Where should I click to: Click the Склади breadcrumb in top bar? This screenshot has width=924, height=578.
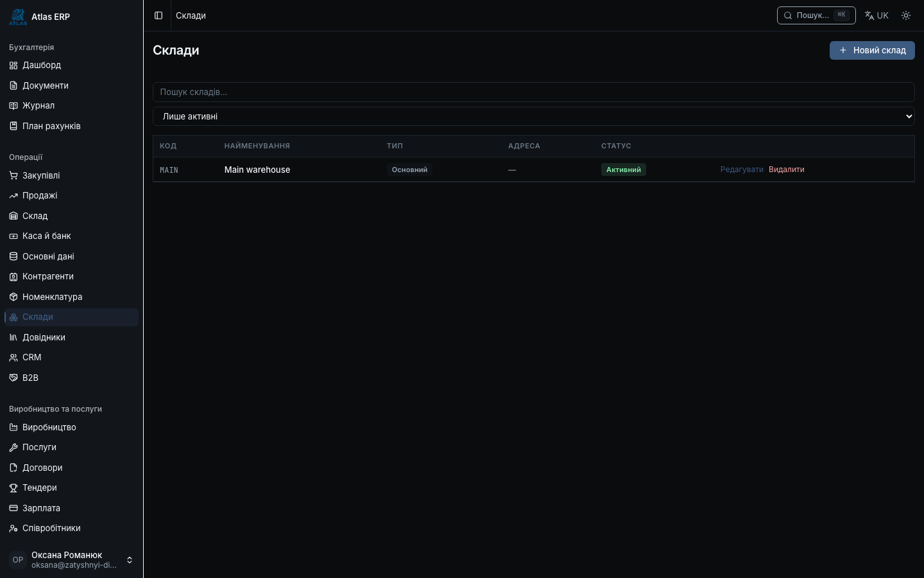coord(191,15)
